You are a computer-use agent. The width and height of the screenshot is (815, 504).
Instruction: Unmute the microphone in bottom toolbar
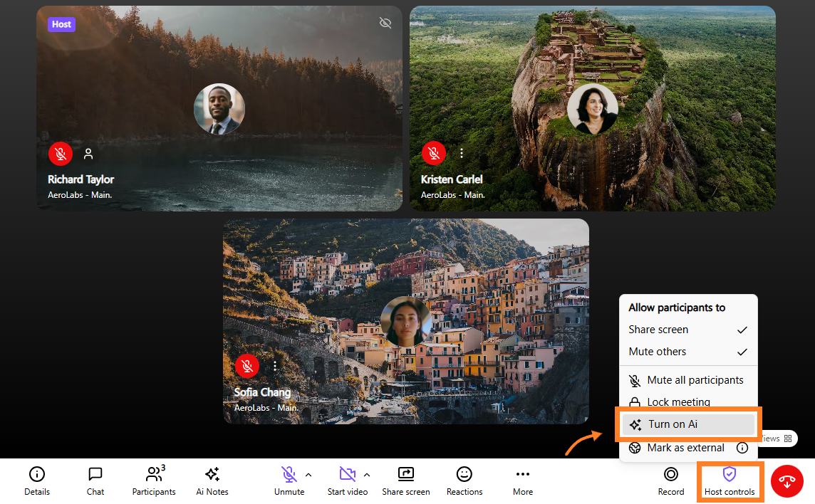coord(289,481)
